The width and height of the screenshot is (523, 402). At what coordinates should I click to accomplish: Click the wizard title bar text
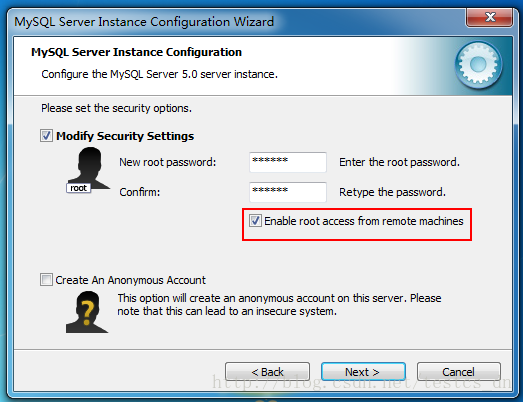[144, 22]
